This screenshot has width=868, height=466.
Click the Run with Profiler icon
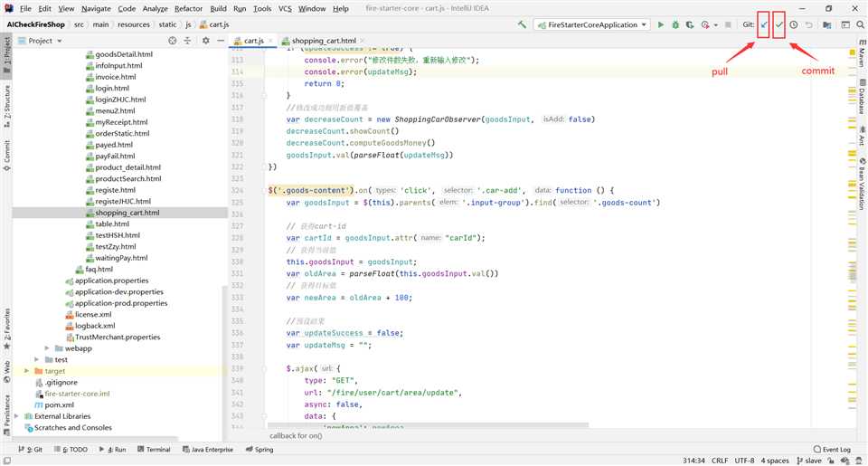coord(704,24)
